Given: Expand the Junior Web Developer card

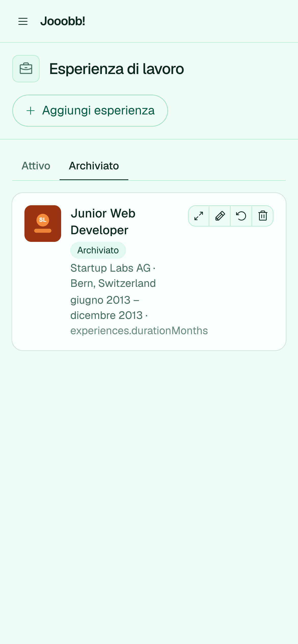Looking at the screenshot, I should tap(199, 216).
